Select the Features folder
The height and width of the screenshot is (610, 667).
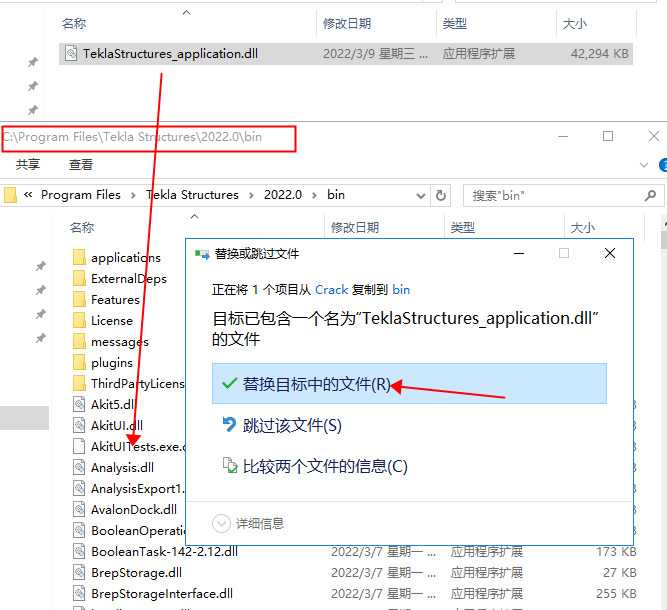[115, 299]
